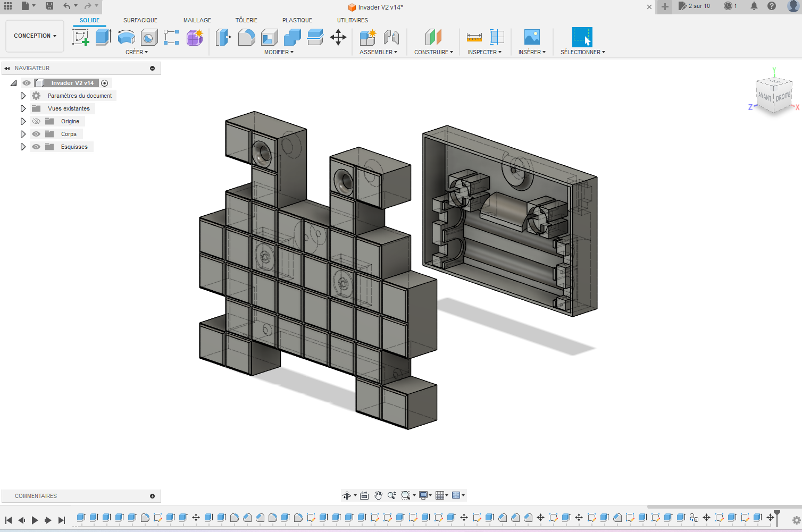Hide the Corps folder

click(x=36, y=134)
